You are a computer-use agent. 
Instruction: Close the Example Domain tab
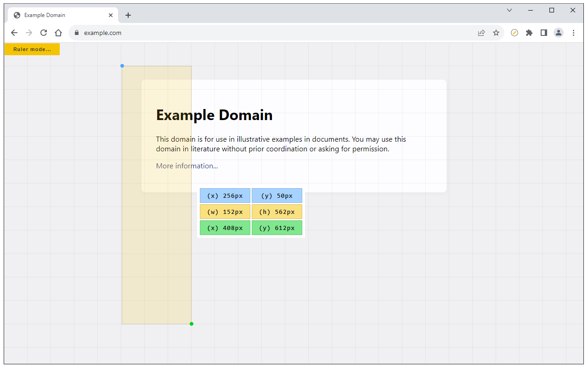tap(111, 15)
